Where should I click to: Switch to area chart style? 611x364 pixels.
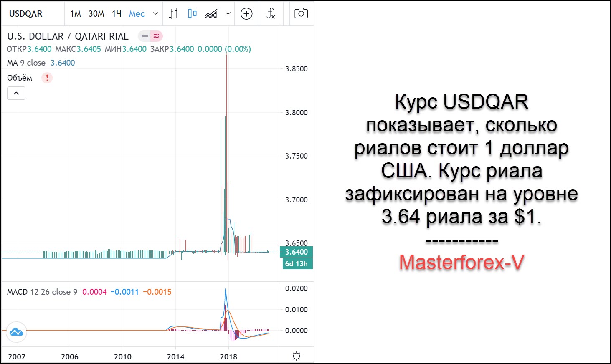[211, 14]
